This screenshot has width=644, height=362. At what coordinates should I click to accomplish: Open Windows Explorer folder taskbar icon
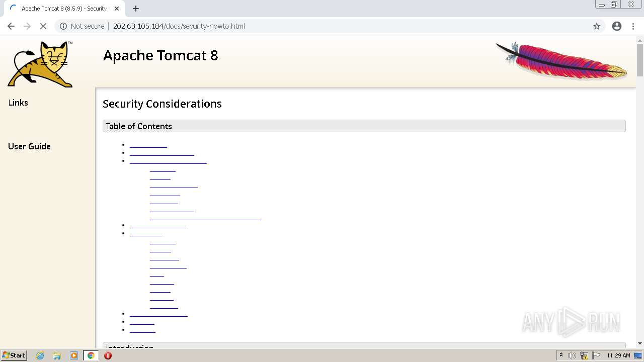pyautogui.click(x=57, y=355)
